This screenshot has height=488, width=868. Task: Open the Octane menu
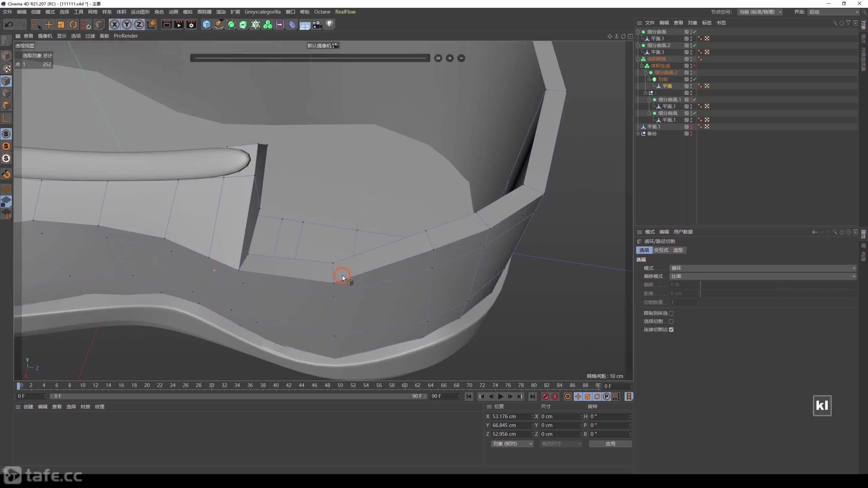point(322,12)
